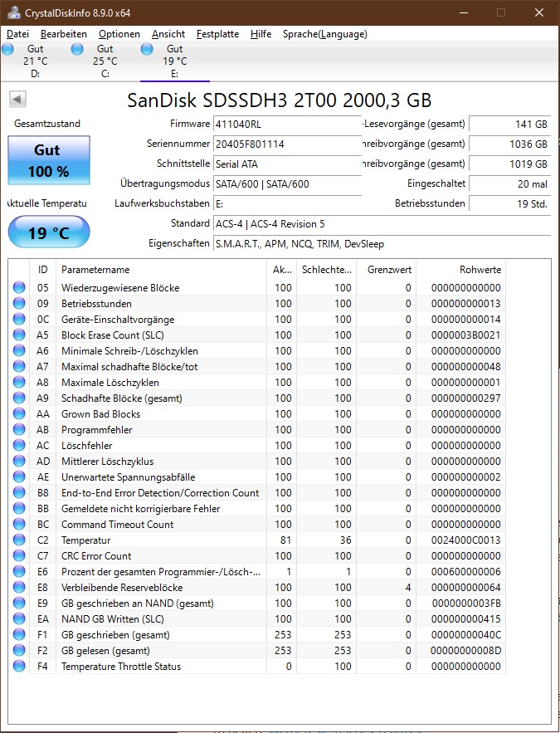Click the Rohwerte column header
The image size is (560, 733).
(x=461, y=270)
